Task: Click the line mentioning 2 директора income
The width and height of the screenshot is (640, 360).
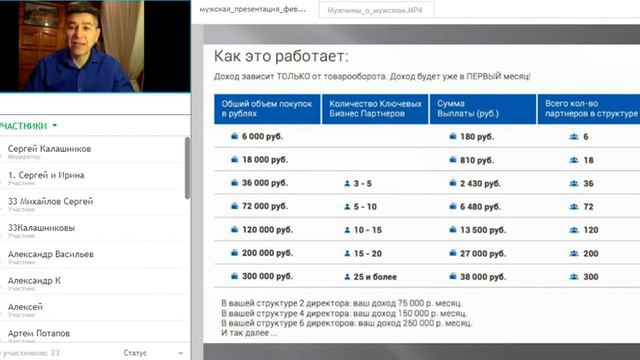Action: pyautogui.click(x=342, y=303)
